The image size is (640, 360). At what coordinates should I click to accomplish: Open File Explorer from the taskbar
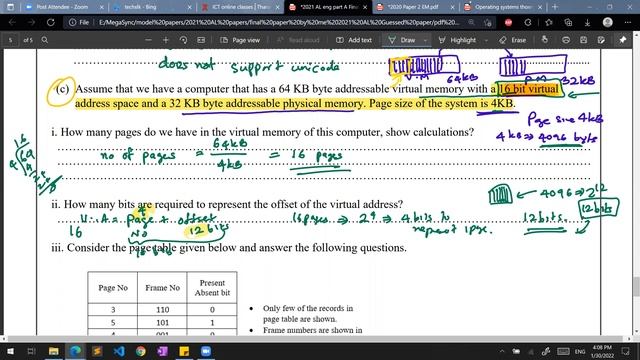point(53,351)
